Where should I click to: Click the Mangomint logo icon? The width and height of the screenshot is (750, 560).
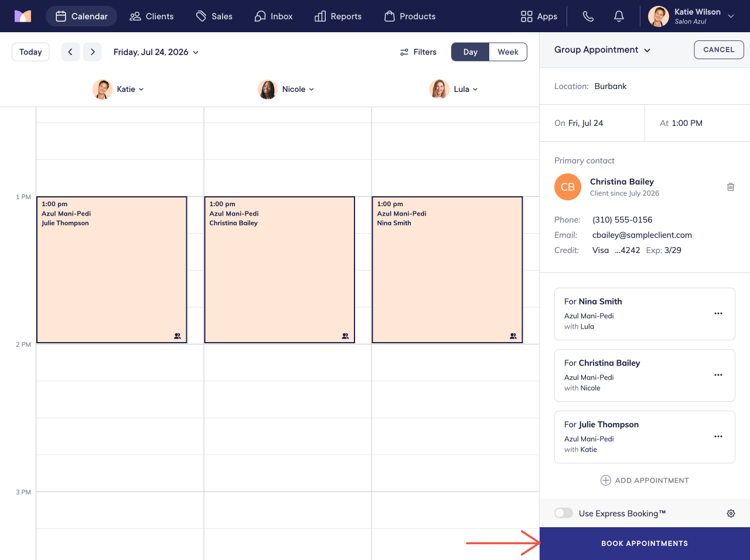23,16
